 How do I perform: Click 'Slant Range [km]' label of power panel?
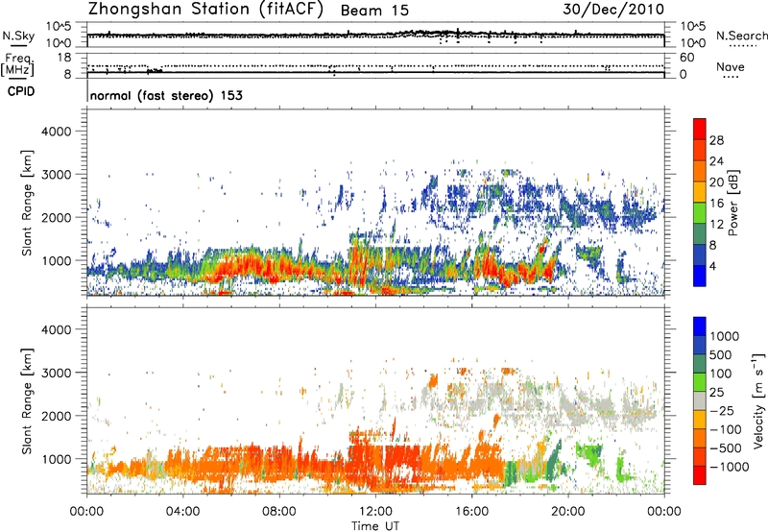27,203
